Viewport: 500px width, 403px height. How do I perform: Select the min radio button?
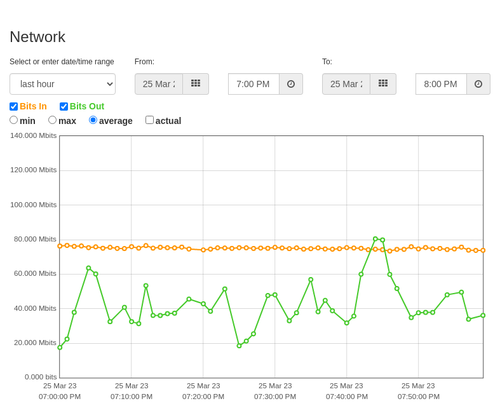pyautogui.click(x=14, y=120)
